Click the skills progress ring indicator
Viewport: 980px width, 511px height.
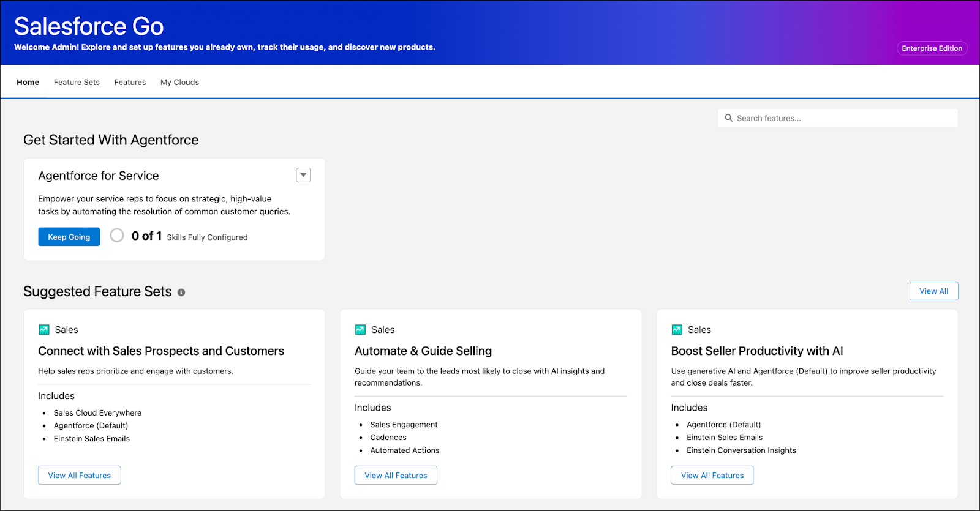click(117, 236)
